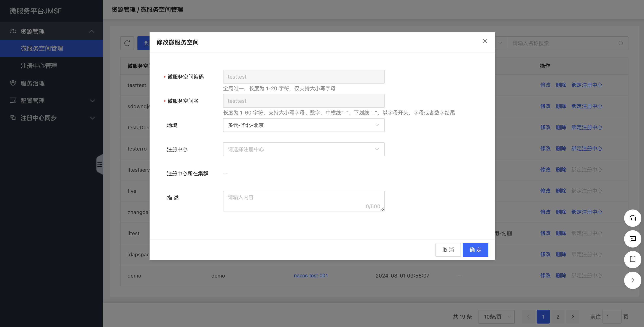The width and height of the screenshot is (644, 327).
Task: Open 配置管理 menu
Action: coord(51,101)
